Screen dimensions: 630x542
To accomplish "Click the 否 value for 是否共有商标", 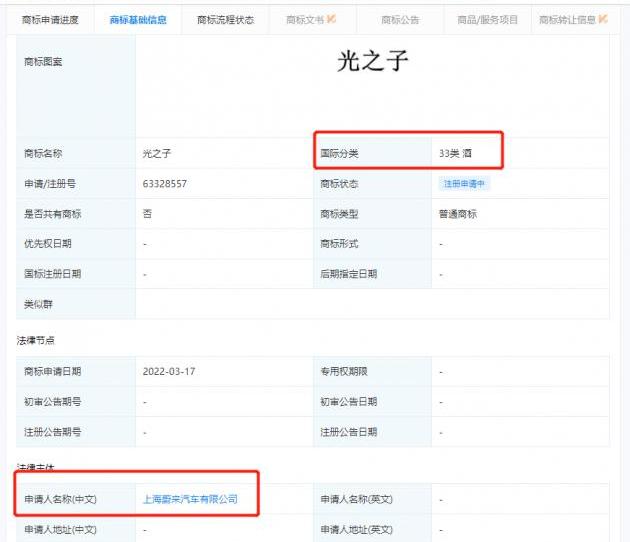I will (x=147, y=214).
